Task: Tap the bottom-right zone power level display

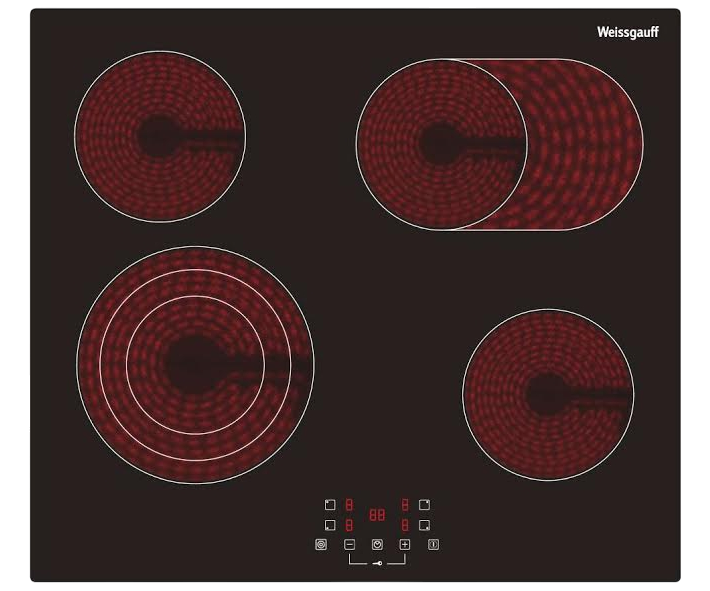Action: click(405, 524)
